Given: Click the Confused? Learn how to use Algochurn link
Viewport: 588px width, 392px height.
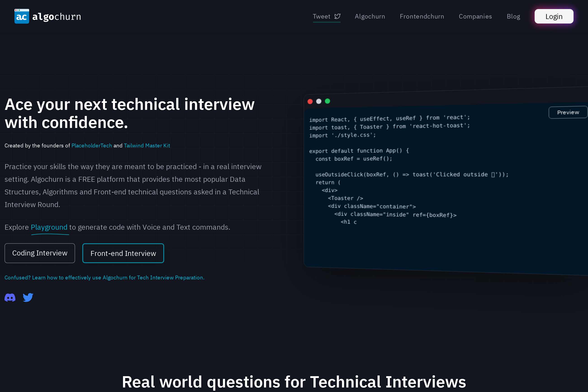Looking at the screenshot, I should pyautogui.click(x=104, y=278).
